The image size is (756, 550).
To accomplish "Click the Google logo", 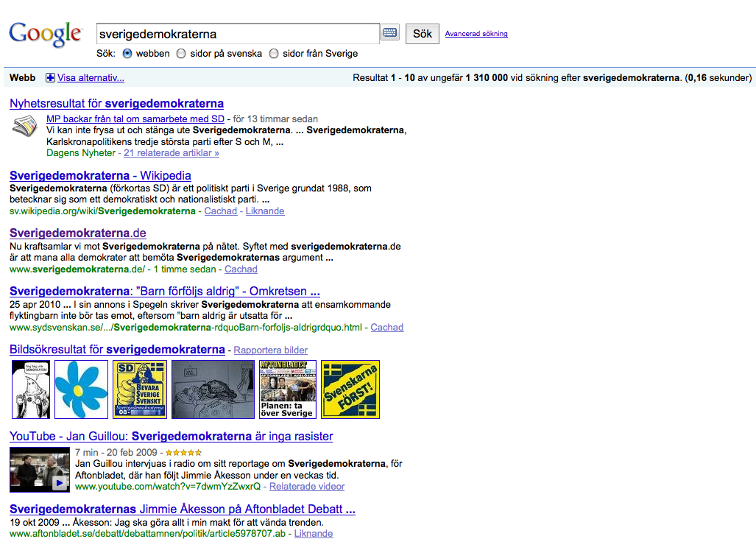I will [x=46, y=34].
